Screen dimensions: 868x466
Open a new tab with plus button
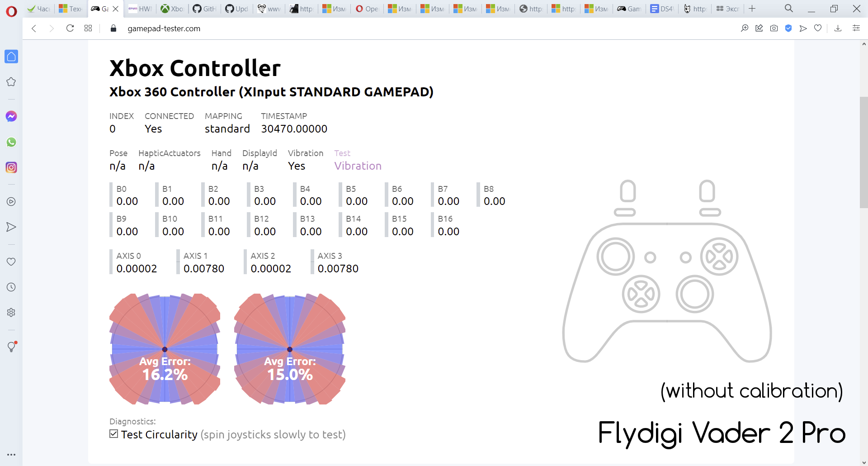(752, 9)
